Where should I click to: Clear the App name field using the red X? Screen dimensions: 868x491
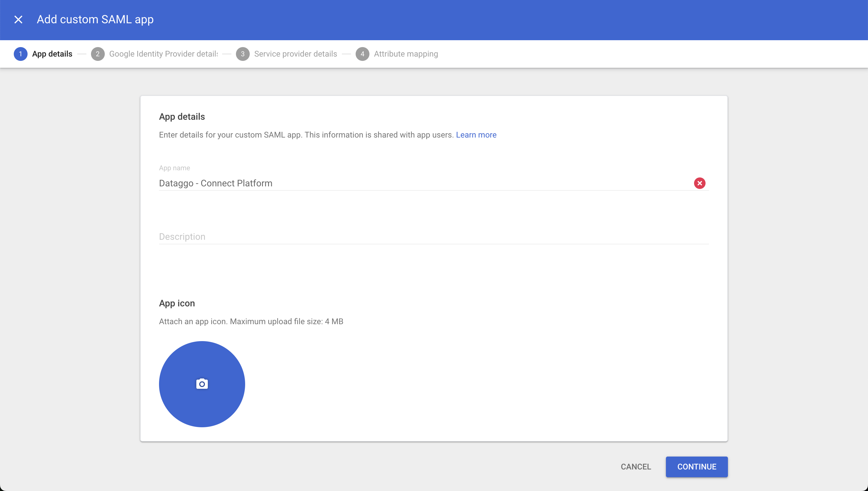tap(700, 183)
